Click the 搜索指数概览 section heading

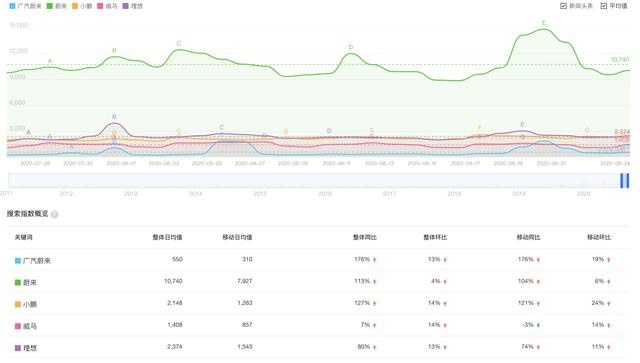[27, 214]
